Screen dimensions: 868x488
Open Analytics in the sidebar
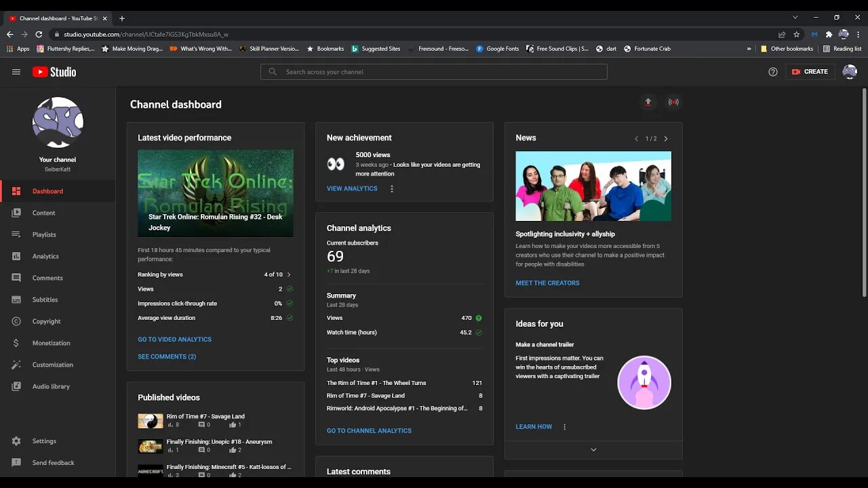58,256
